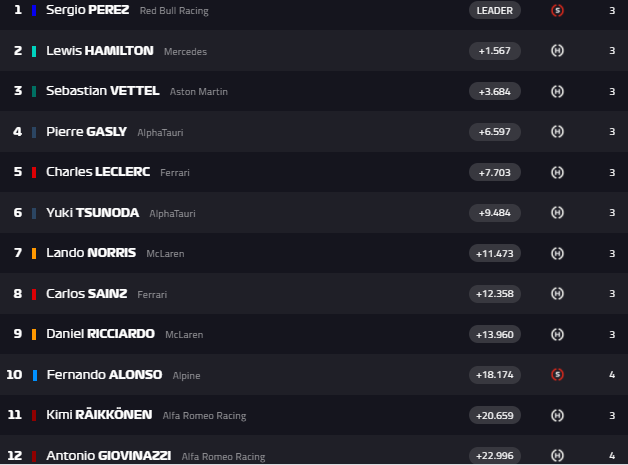The height and width of the screenshot is (465, 628).
Task: Click Carlos Sainz's pit stop count
Action: click(612, 294)
